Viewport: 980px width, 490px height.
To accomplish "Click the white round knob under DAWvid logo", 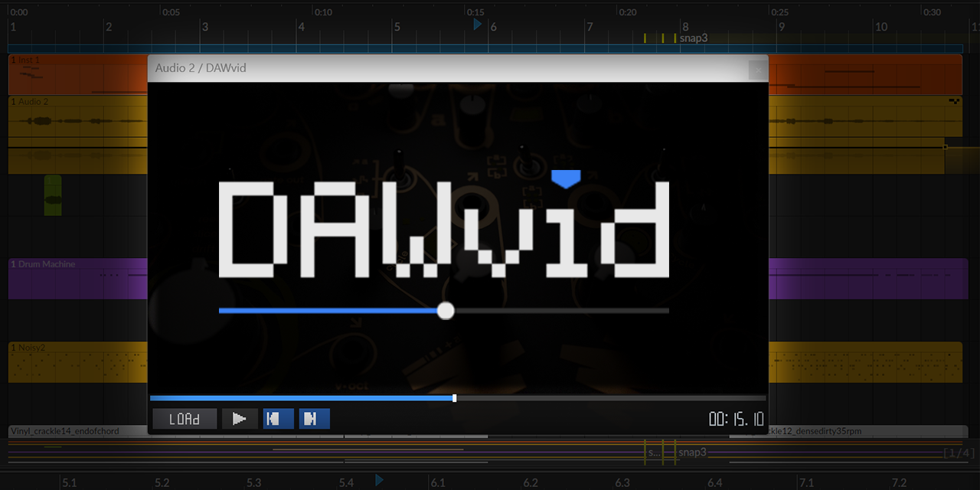I will tap(446, 310).
